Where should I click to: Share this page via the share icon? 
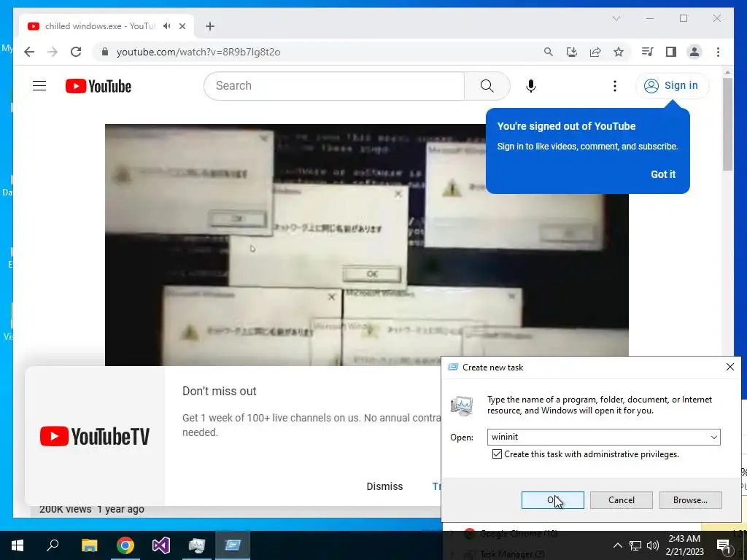[x=595, y=52]
